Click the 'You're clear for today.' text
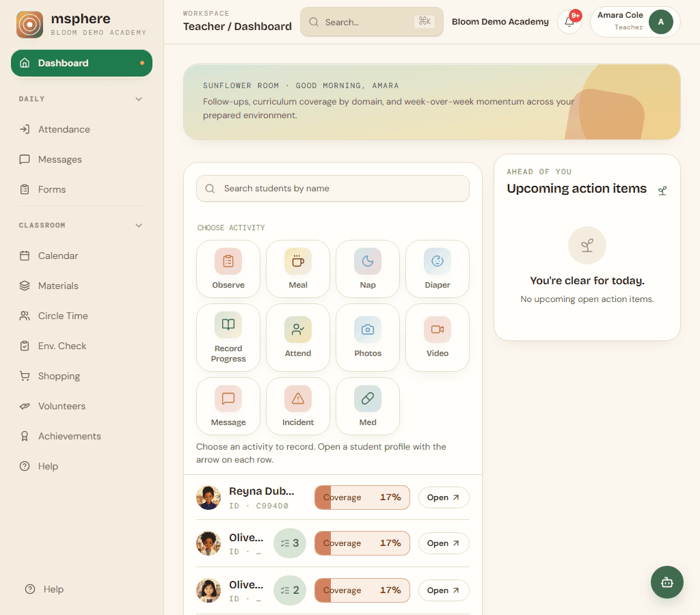The image size is (700, 615). click(x=587, y=281)
